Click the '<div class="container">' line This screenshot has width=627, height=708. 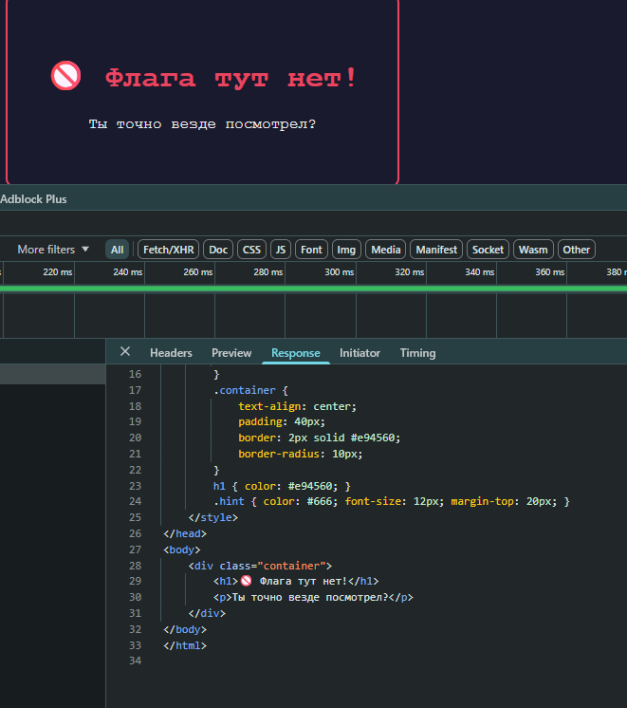[260, 566]
